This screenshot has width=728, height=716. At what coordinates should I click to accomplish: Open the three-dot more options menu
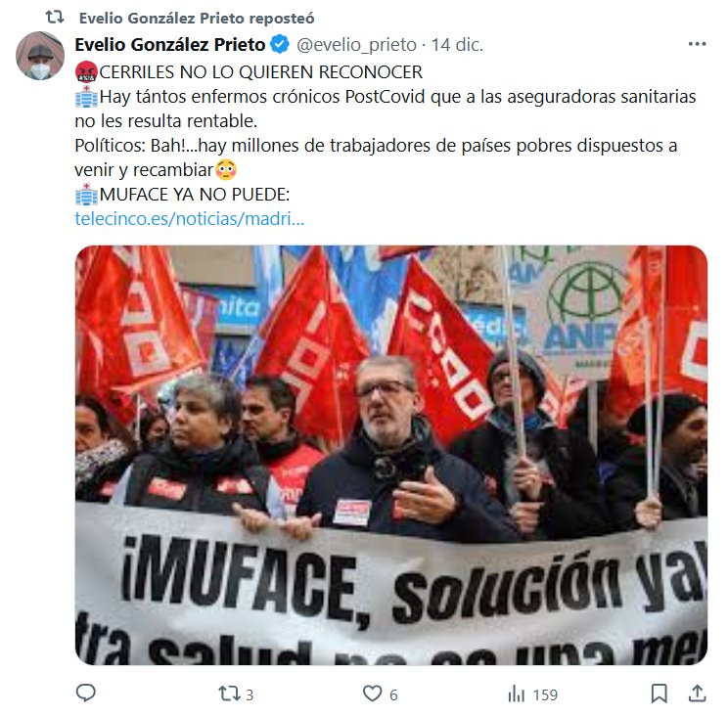tap(697, 44)
